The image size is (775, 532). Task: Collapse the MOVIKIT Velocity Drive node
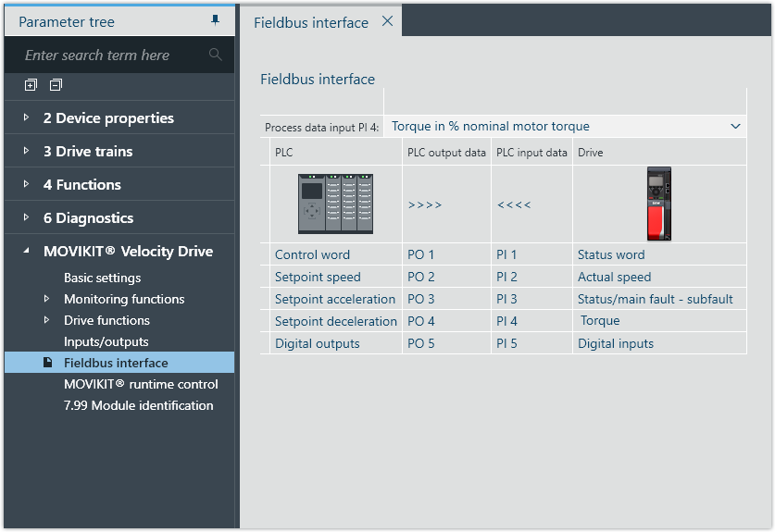click(26, 252)
